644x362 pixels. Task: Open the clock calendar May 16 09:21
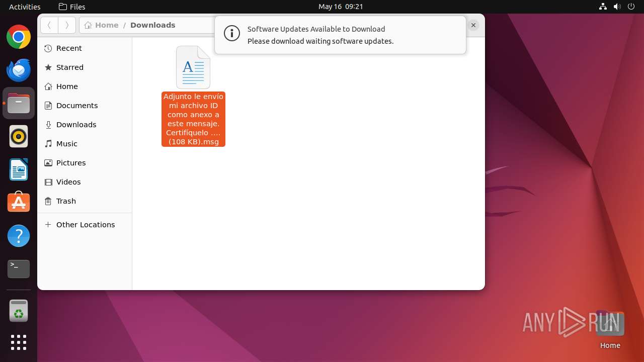[x=341, y=7]
